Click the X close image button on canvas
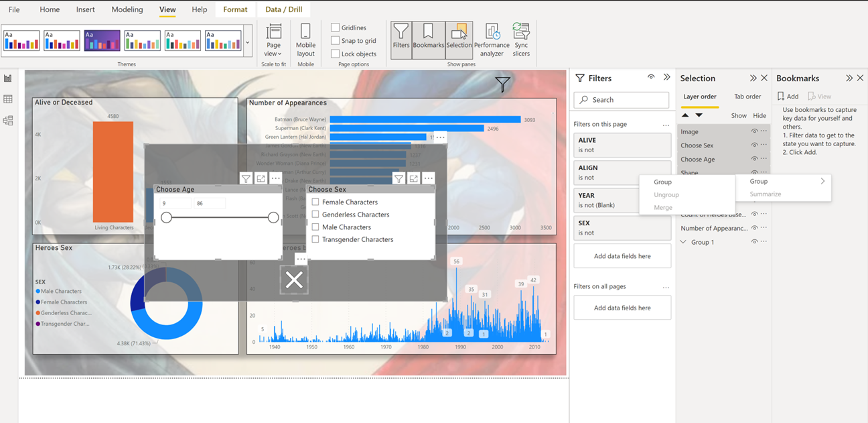This screenshot has height=423, width=868. (x=294, y=280)
